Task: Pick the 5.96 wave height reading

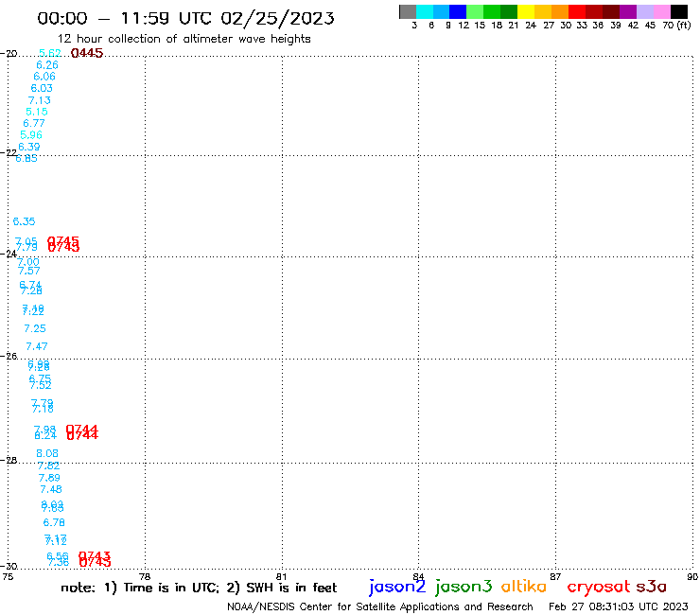Action: (x=31, y=135)
